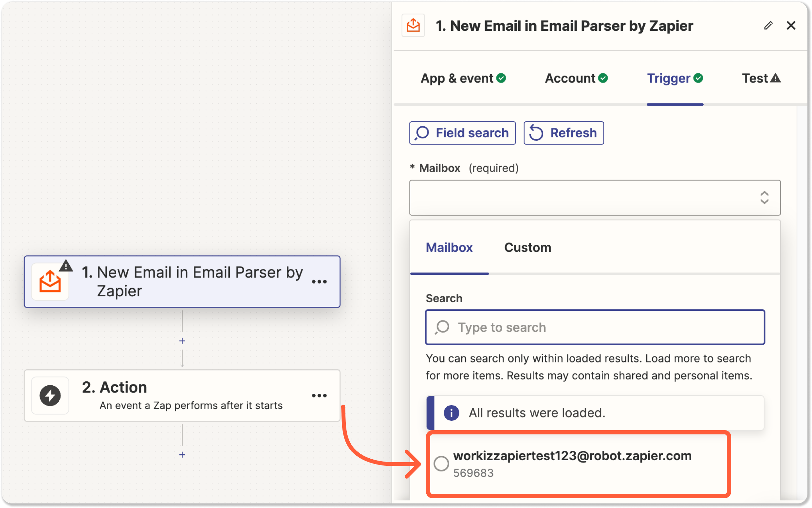The width and height of the screenshot is (812, 508).
Task: Switch to the Custom tab
Action: 527,248
